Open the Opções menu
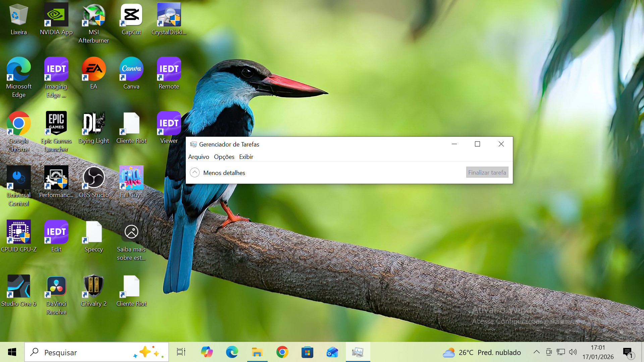 point(224,157)
